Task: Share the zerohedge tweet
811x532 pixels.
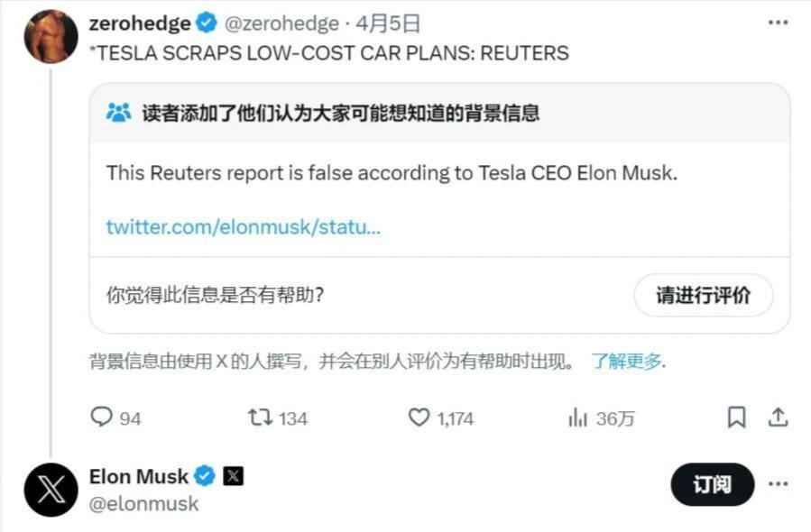Action: point(778,417)
